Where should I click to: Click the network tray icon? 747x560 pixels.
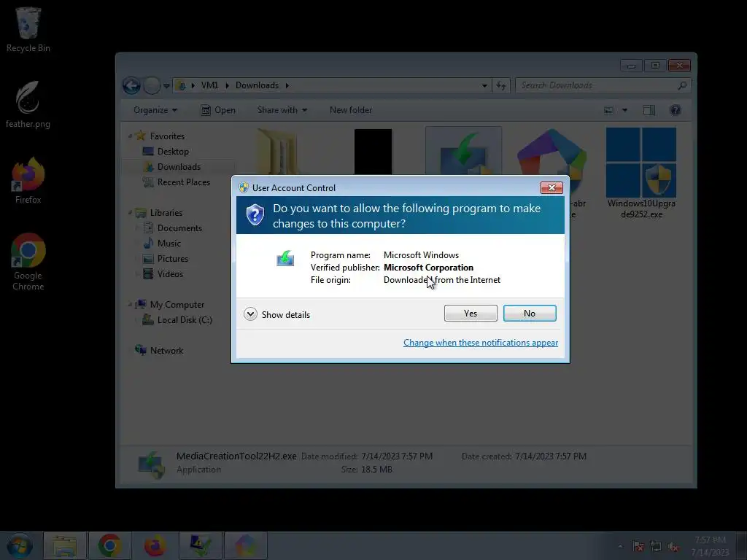(656, 546)
